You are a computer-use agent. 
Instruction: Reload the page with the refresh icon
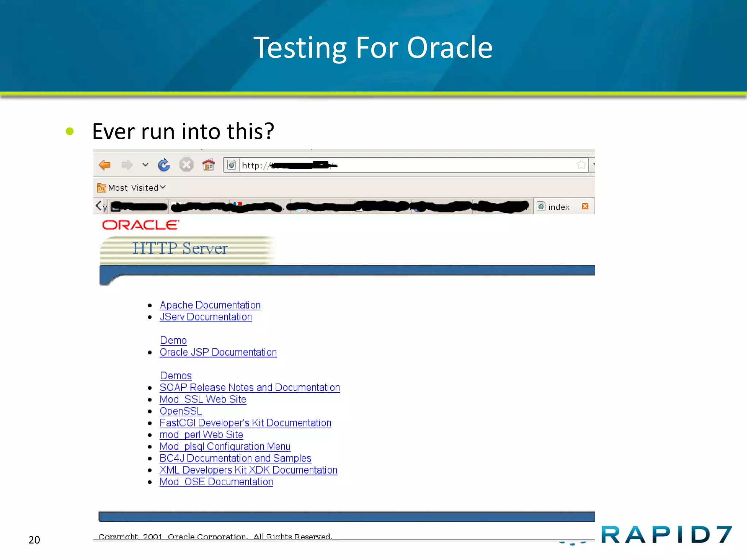pos(164,165)
